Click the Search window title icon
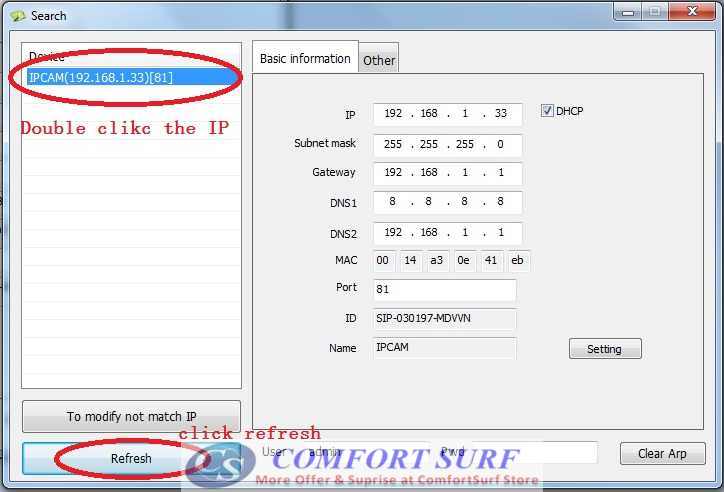Viewport: 724px width, 492px height. point(16,15)
